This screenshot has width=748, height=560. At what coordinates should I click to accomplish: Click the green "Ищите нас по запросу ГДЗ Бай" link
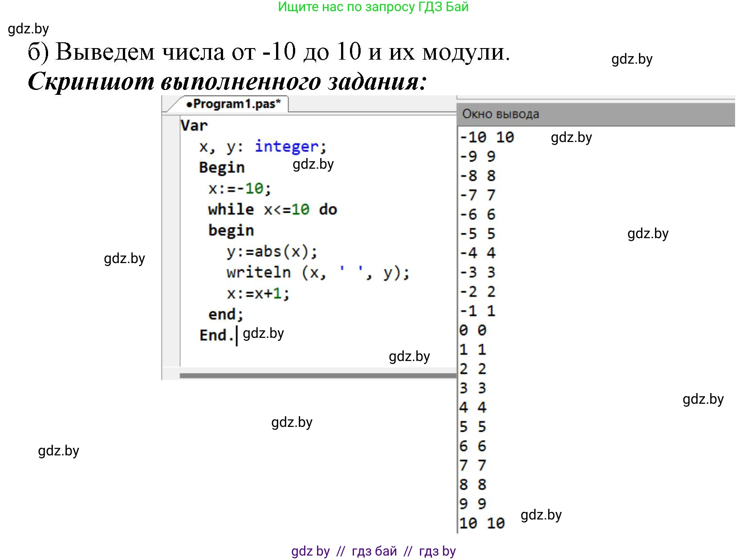click(373, 7)
